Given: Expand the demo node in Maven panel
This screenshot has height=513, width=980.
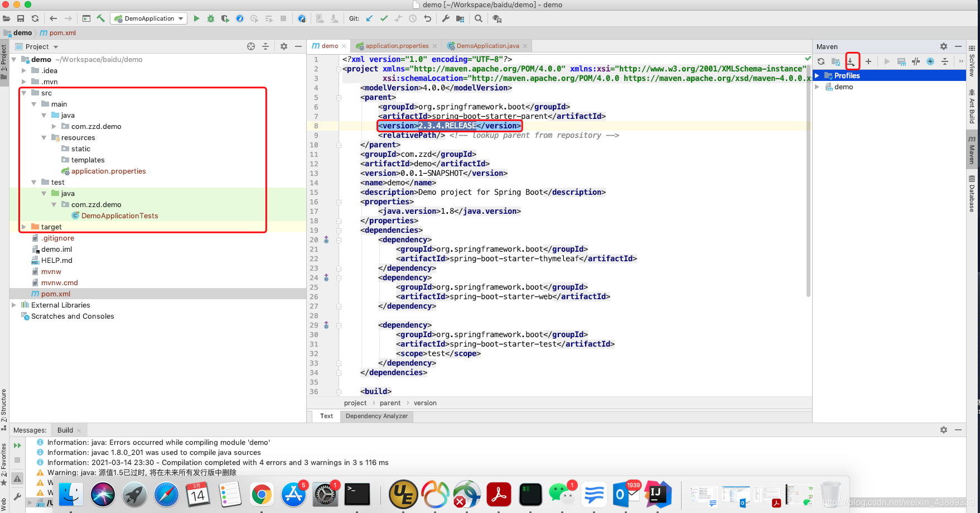Looking at the screenshot, I should click(x=817, y=87).
